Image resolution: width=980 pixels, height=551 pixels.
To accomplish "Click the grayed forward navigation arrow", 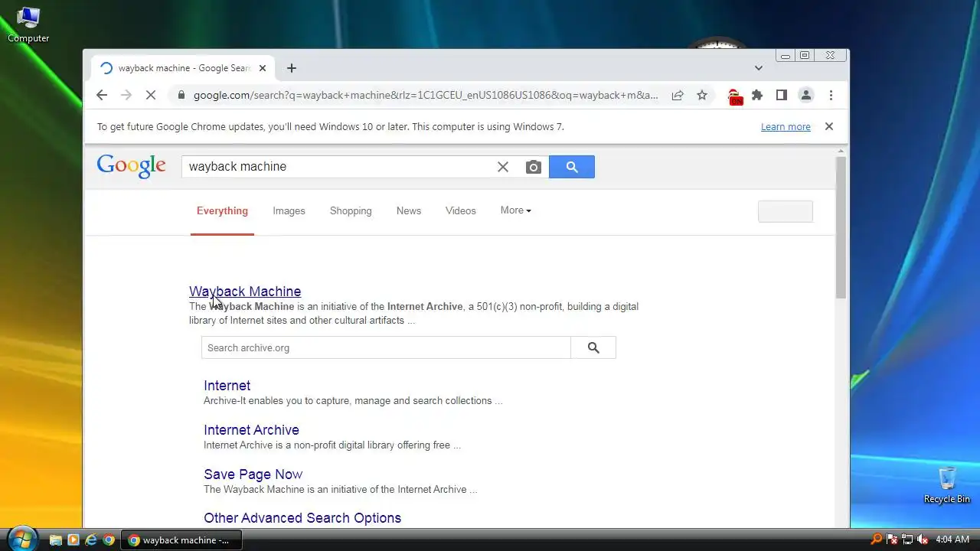I will click(126, 95).
